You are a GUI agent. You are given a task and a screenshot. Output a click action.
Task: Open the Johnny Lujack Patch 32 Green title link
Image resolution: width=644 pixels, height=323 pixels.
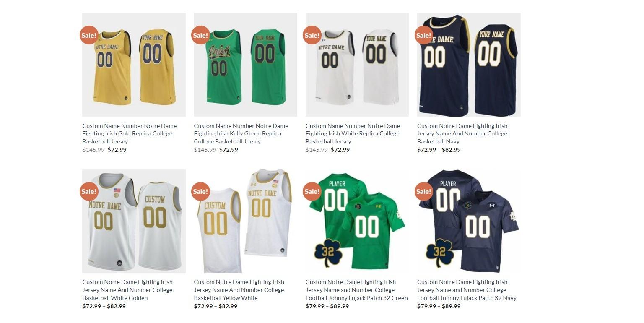click(357, 290)
